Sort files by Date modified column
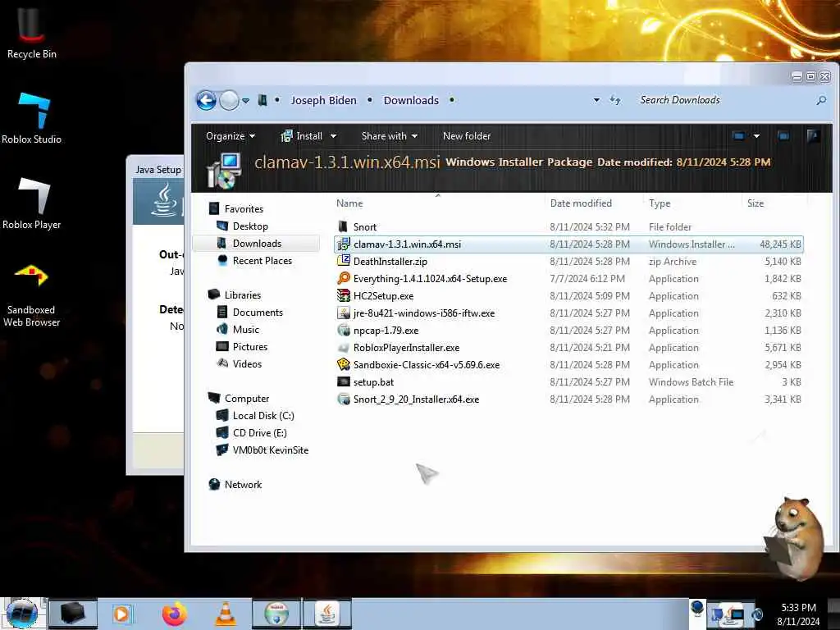Screen dimensions: 840x630 tap(581, 203)
